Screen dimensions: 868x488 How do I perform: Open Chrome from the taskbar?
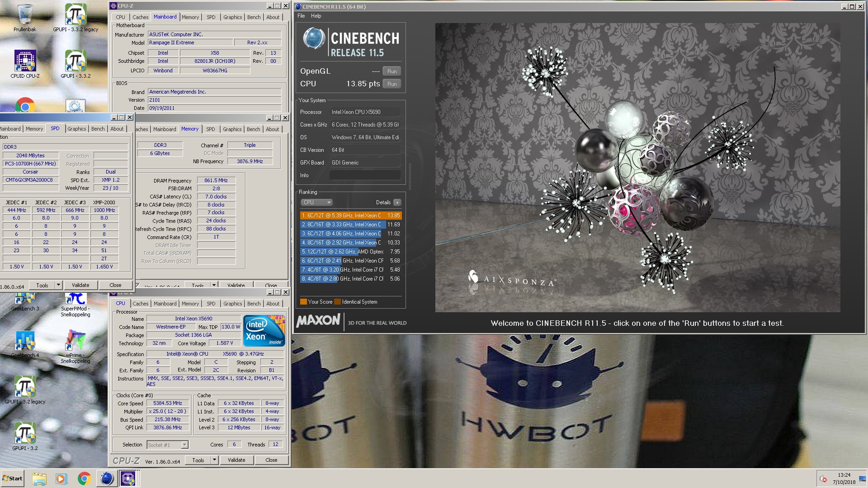(84, 479)
